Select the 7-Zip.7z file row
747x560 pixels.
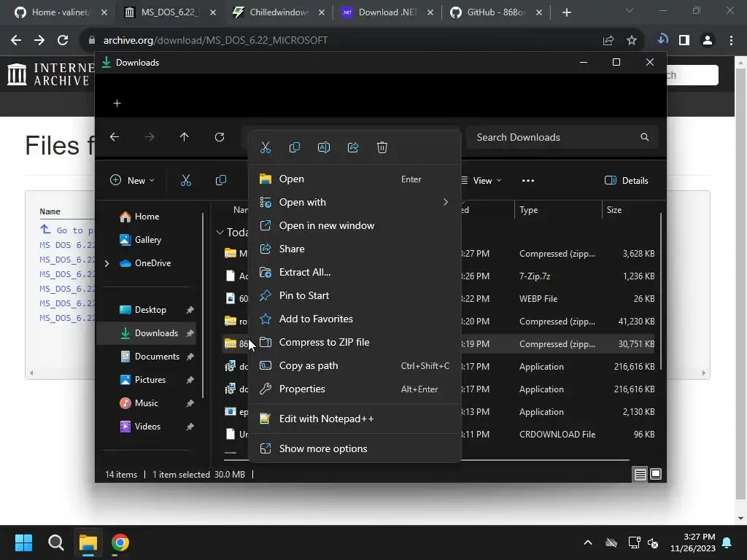[x=439, y=276]
